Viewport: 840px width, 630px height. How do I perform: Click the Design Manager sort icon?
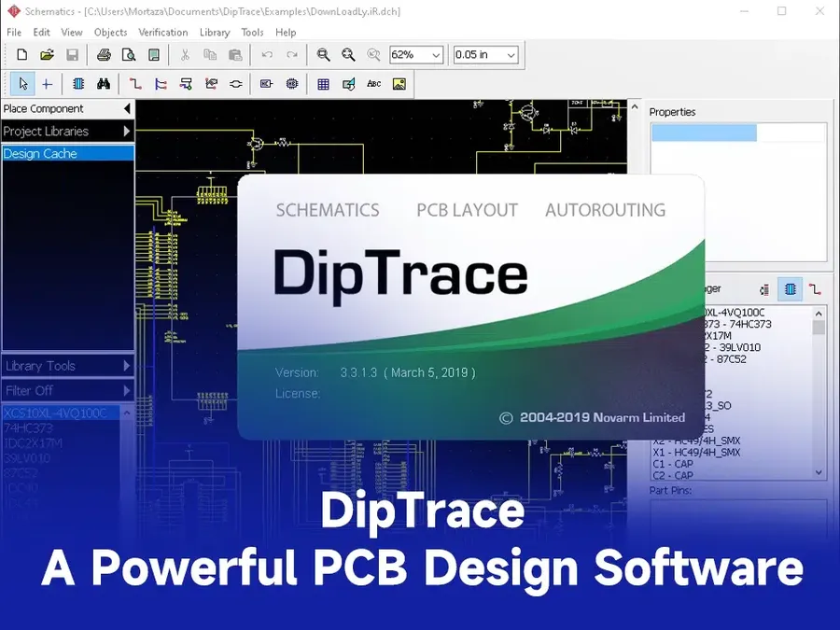(764, 290)
